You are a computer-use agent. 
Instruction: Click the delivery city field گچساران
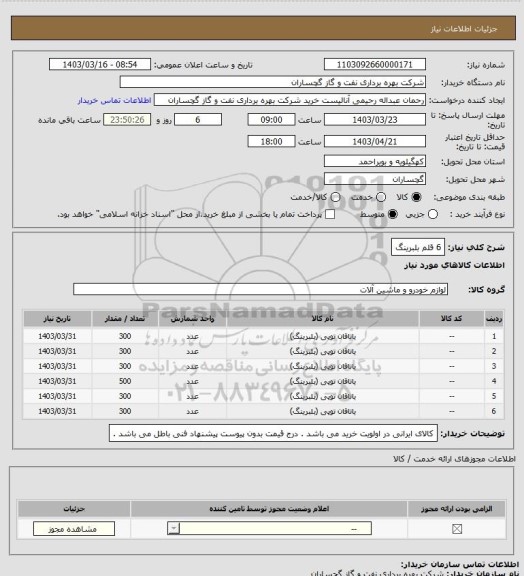375,179
